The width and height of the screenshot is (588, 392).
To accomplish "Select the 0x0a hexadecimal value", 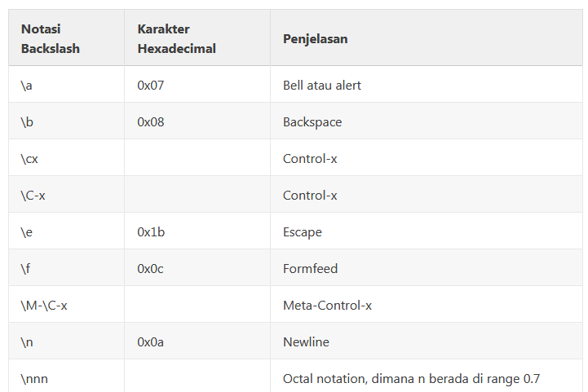I will pos(151,341).
